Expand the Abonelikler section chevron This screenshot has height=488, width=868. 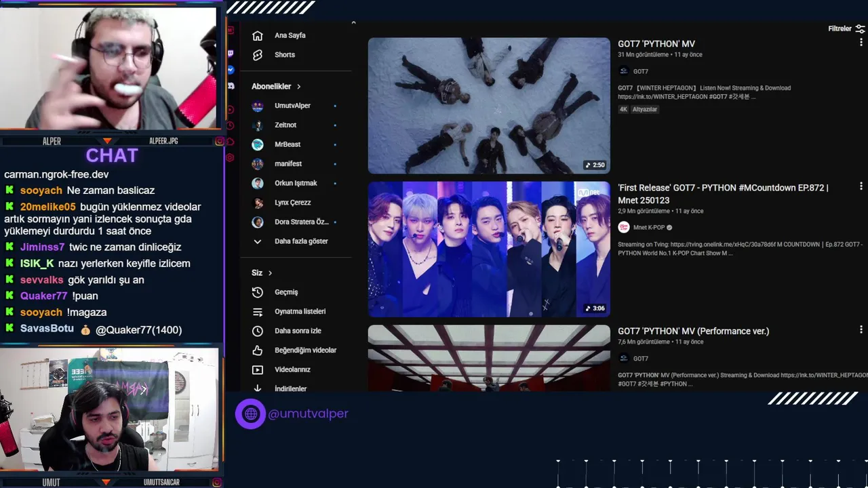(x=298, y=87)
